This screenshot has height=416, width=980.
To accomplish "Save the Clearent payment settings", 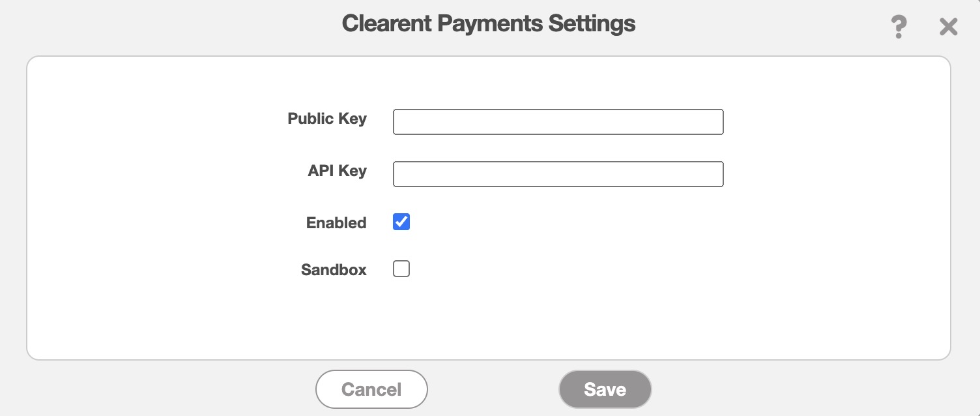I will point(605,389).
